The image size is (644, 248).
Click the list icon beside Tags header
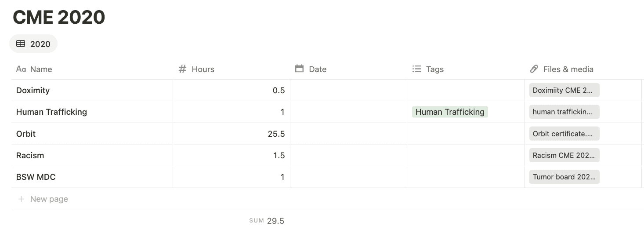pyautogui.click(x=416, y=69)
